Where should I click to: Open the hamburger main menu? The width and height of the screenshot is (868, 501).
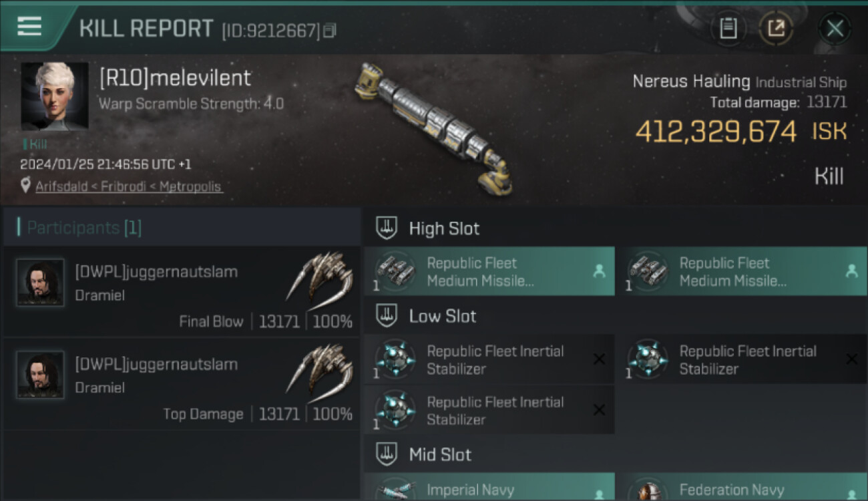(29, 27)
